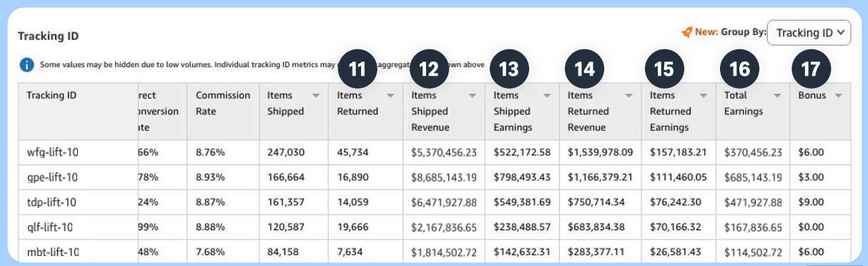Click the $0.00 bonus cell
The image size is (868, 266).
pyautogui.click(x=820, y=227)
